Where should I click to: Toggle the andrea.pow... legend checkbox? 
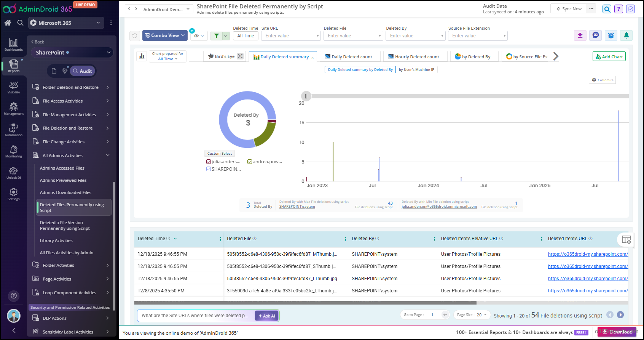[x=250, y=162]
